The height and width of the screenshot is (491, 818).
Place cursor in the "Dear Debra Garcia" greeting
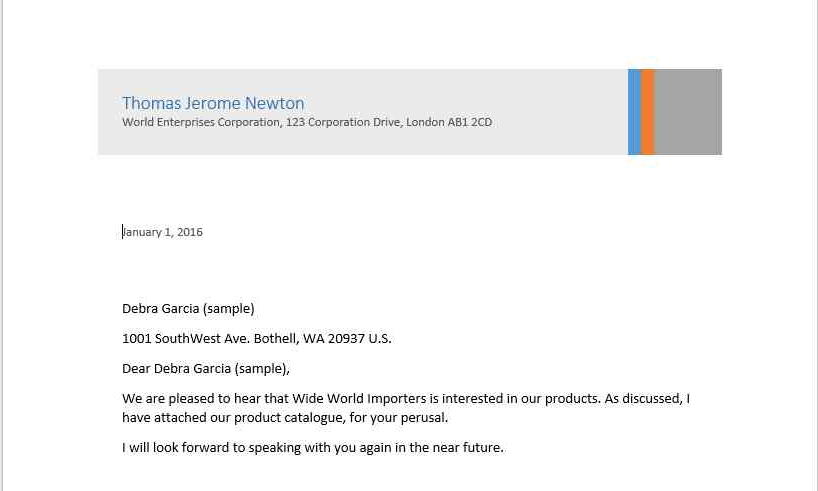(x=205, y=369)
